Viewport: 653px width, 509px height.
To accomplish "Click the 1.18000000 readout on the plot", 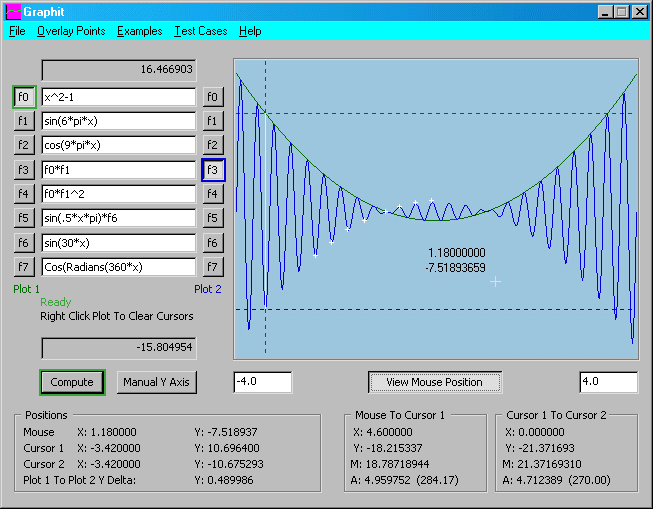I will (x=457, y=253).
